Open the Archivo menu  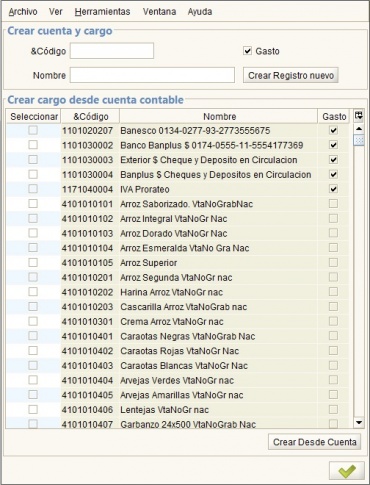coord(23,12)
